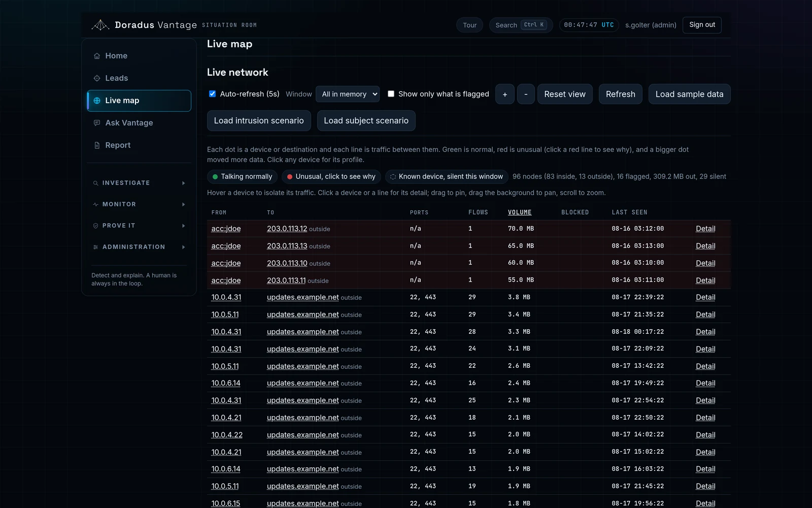
Task: Click the Ask Vantage chat icon
Action: [x=97, y=123]
